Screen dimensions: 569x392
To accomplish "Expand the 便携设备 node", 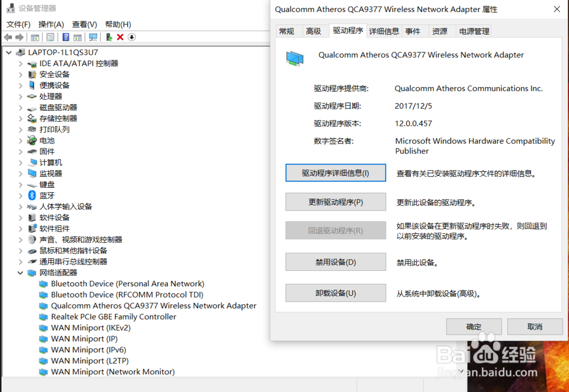I will 20,86.
